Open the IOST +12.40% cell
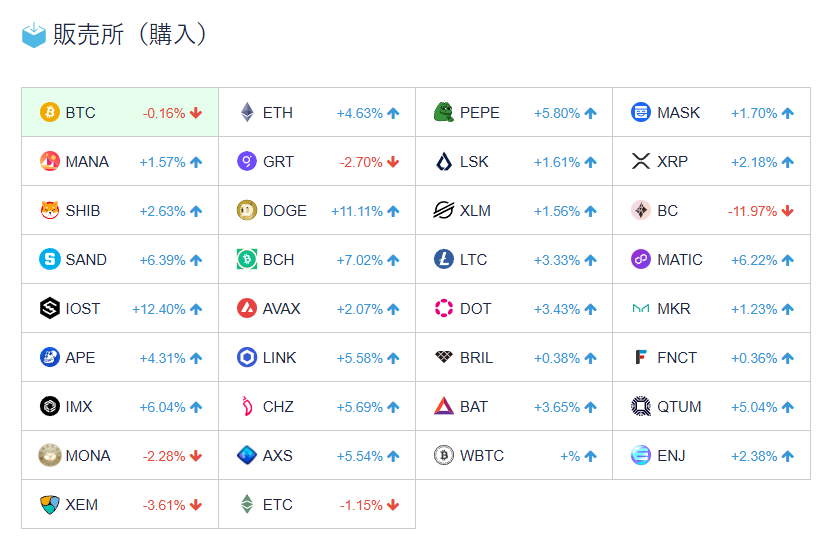 (120, 308)
